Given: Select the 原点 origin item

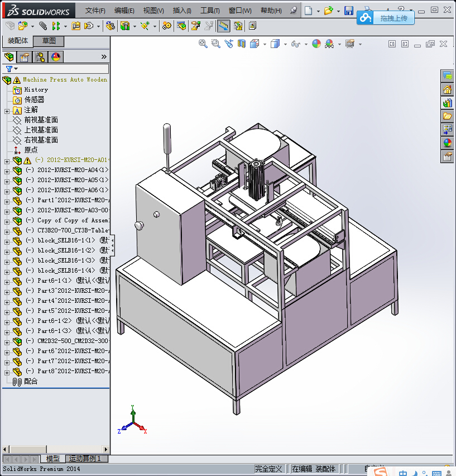Looking at the screenshot, I should [31, 150].
